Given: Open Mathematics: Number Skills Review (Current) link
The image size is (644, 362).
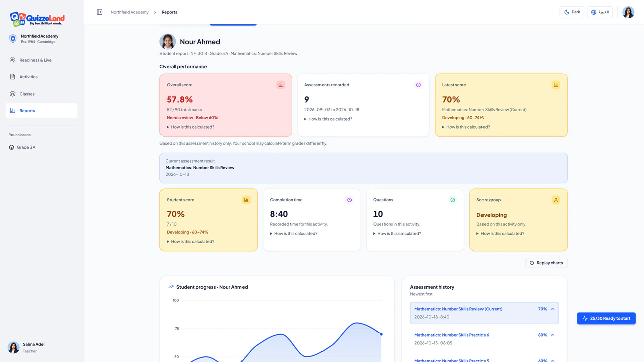Looking at the screenshot, I should pos(458,309).
